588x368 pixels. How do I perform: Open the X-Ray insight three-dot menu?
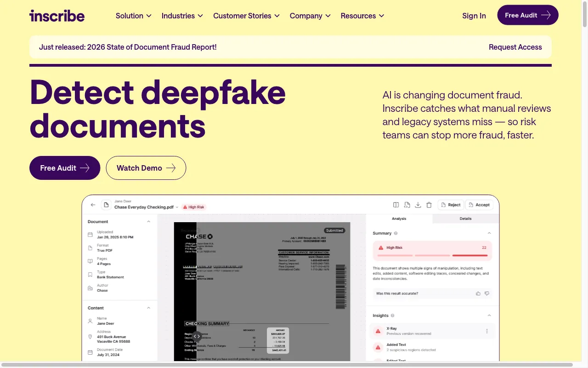coord(487,331)
